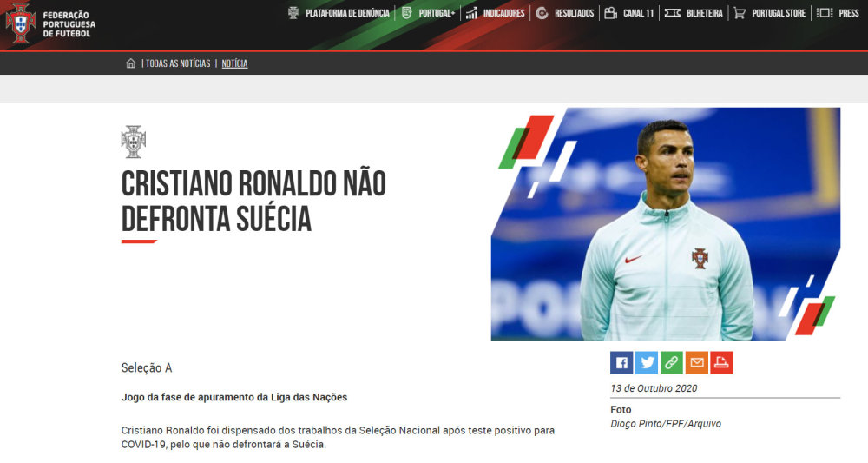Click the chart icon beside Indicadores
Screen dimensions: 868x463
coord(471,13)
